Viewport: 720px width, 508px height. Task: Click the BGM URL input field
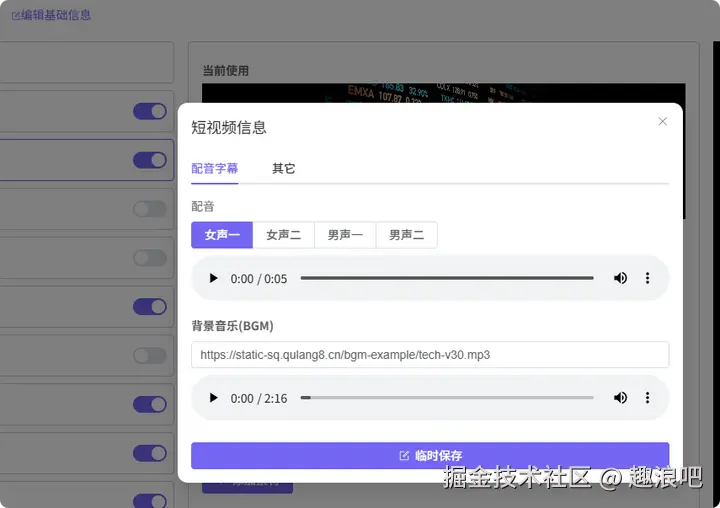tap(430, 355)
